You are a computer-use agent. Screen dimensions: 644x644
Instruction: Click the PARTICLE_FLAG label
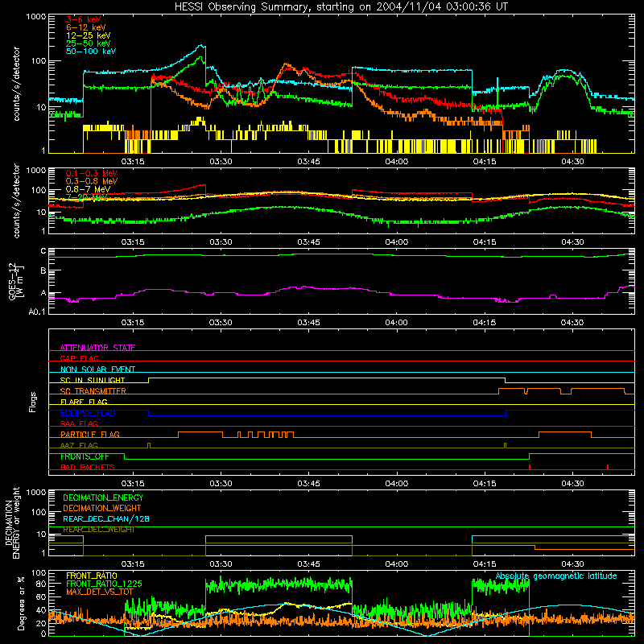90,435
